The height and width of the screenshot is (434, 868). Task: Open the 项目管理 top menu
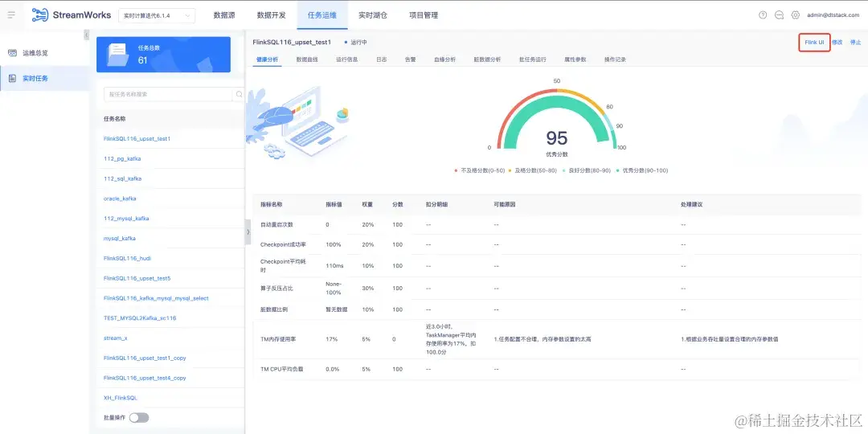click(x=424, y=15)
